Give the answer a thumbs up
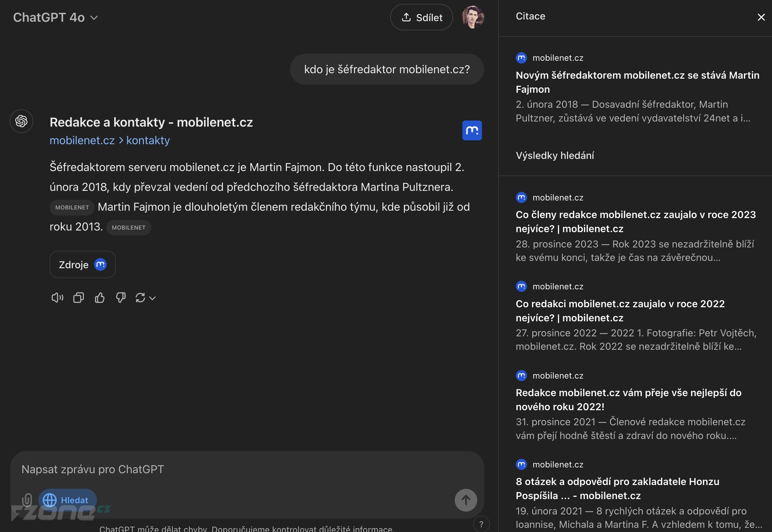The height and width of the screenshot is (532, 772). [100, 297]
